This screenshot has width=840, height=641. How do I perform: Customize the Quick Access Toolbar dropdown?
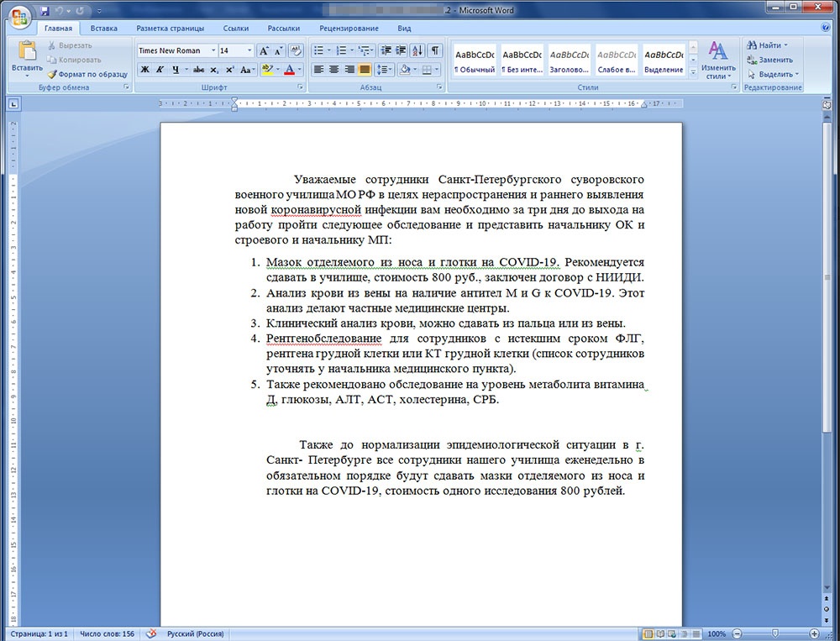99,11
